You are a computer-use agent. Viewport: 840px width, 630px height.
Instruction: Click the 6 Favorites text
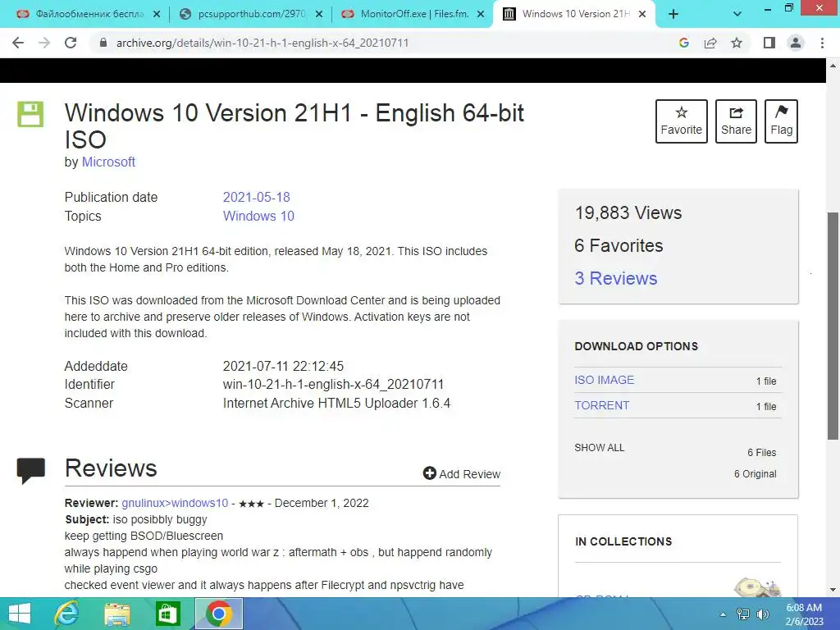coord(619,245)
